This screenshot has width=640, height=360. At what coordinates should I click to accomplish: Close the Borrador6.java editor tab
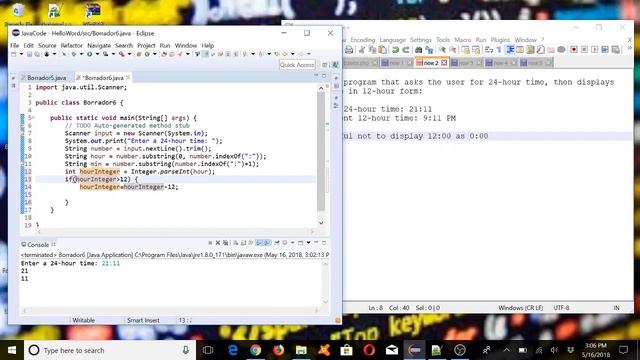pyautogui.click(x=128, y=77)
